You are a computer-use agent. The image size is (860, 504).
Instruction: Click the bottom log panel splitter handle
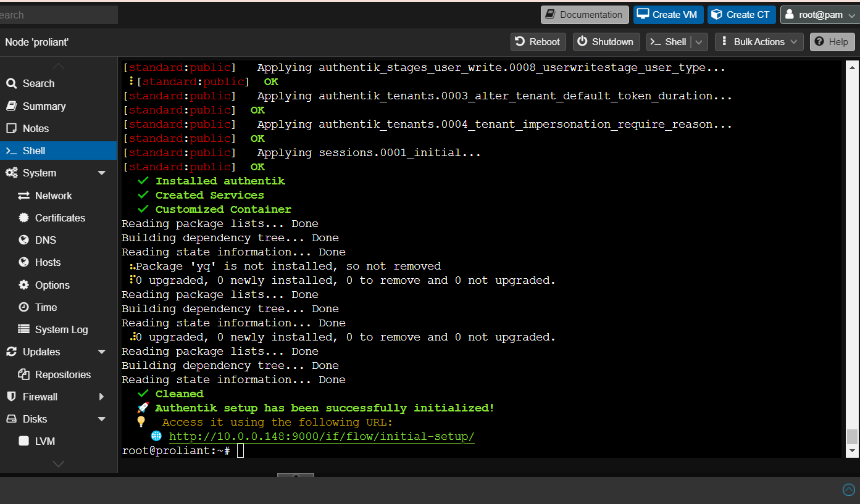pyautogui.click(x=296, y=476)
